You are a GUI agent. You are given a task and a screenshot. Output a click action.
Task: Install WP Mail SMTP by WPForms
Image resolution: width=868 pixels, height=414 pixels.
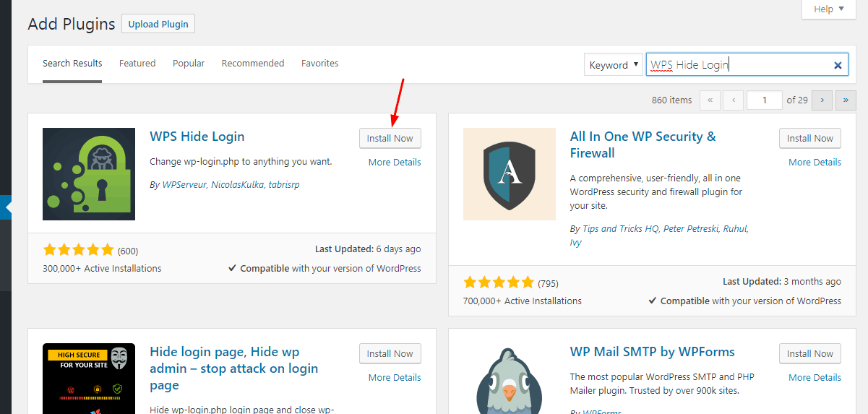pos(810,353)
